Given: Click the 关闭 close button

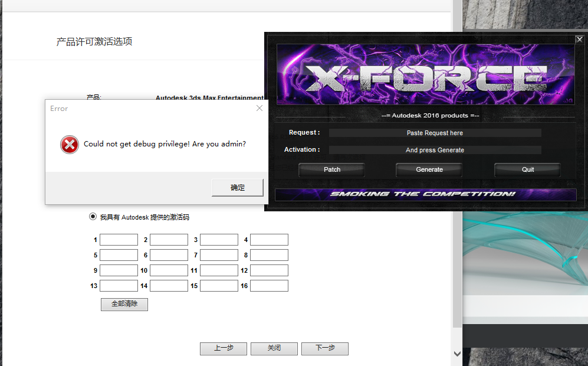Looking at the screenshot, I should point(274,348).
